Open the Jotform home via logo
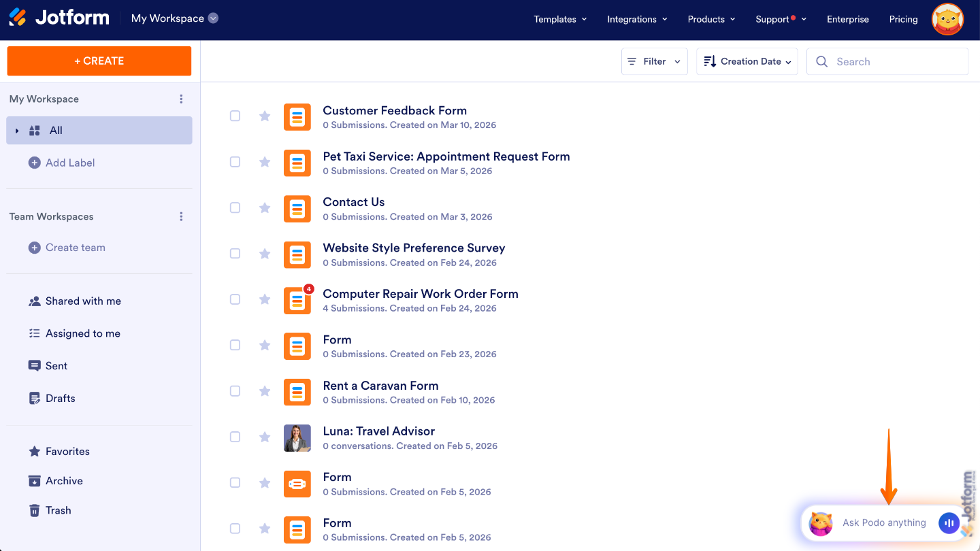The height and width of the screenshot is (551, 980). (x=59, y=18)
